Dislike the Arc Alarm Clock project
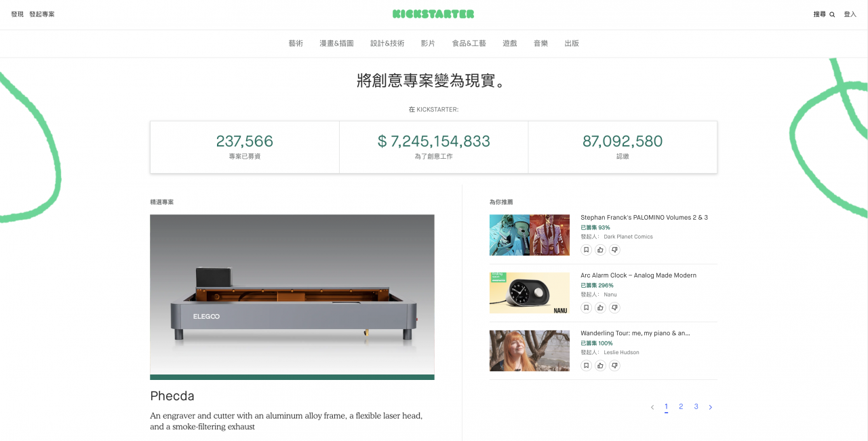 pos(614,307)
